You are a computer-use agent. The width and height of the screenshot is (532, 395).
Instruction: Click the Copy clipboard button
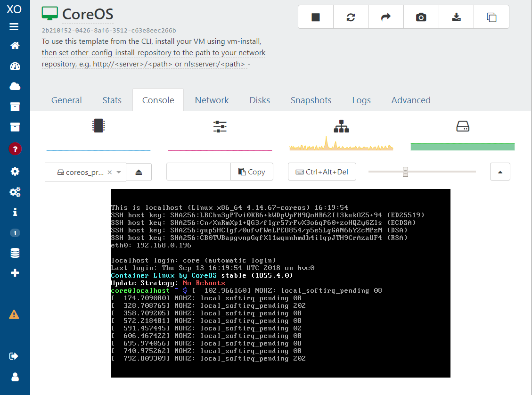click(252, 172)
